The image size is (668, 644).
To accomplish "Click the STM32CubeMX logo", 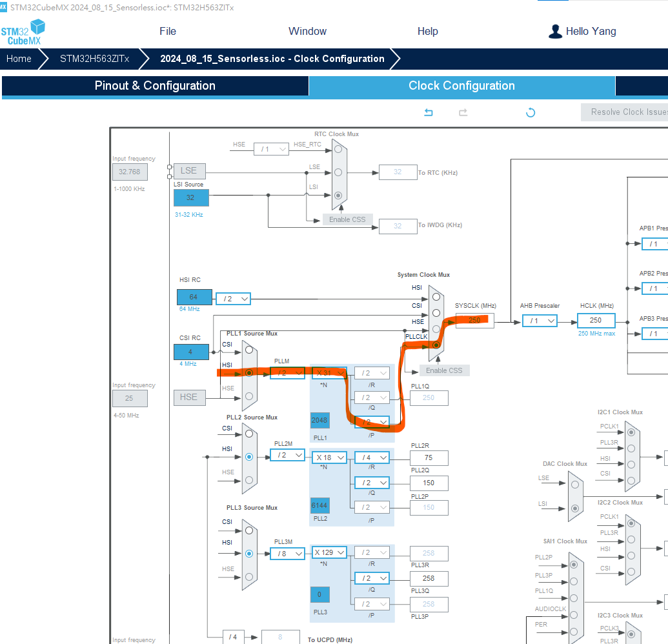I will coord(23,32).
